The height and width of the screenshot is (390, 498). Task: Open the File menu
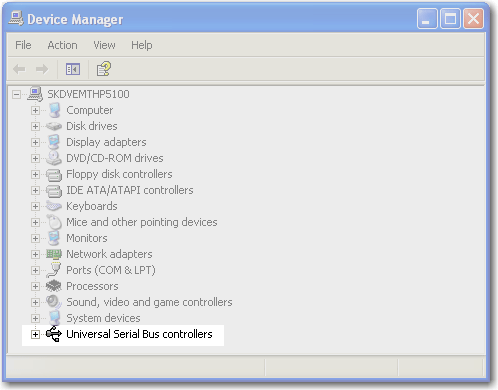pyautogui.click(x=23, y=45)
